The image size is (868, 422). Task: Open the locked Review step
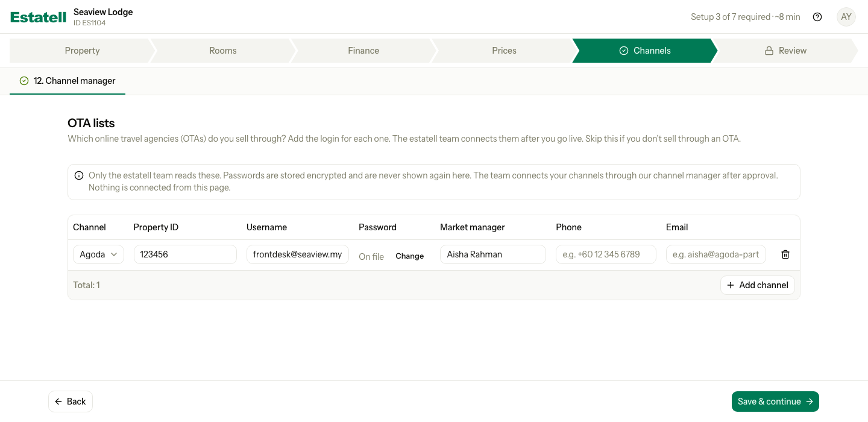tap(785, 51)
